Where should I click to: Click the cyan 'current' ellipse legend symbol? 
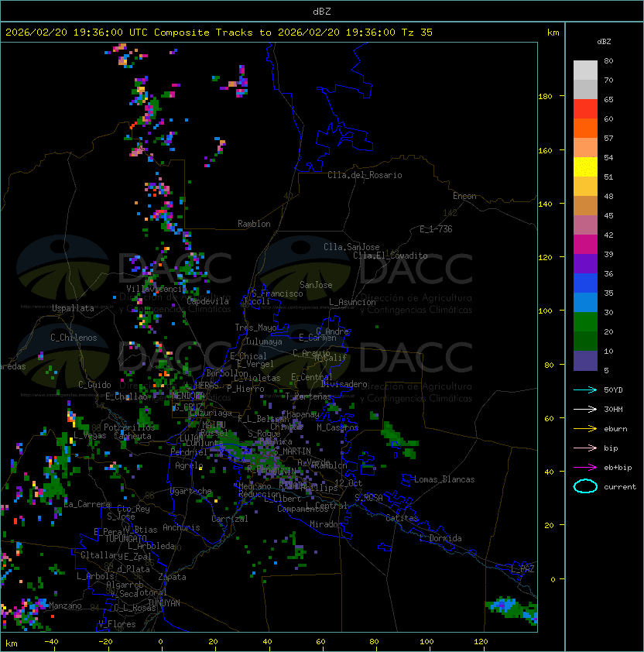click(585, 486)
